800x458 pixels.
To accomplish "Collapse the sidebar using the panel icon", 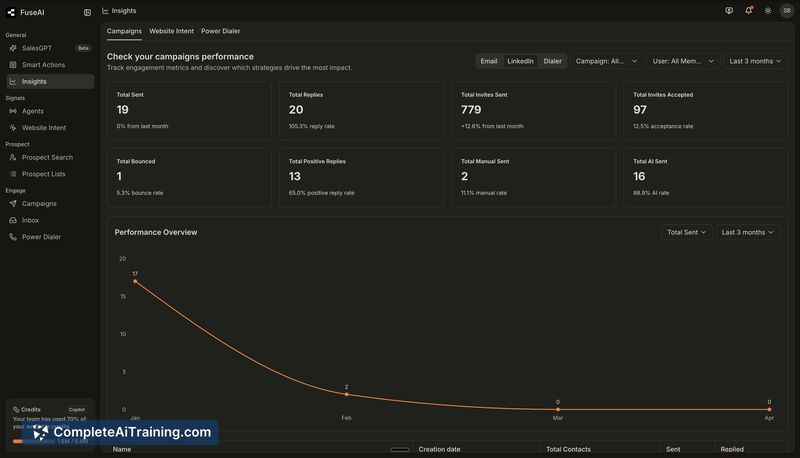I will pyautogui.click(x=87, y=12).
